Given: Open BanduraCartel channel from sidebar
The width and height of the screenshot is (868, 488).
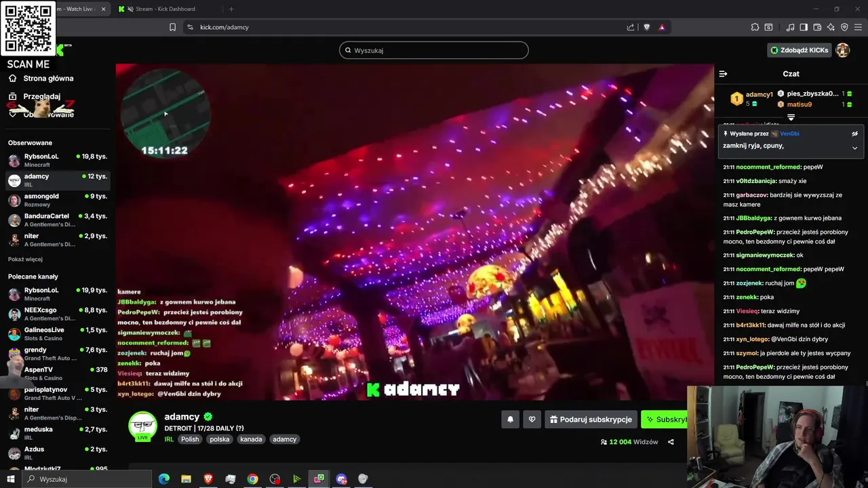Looking at the screenshot, I should (58, 220).
